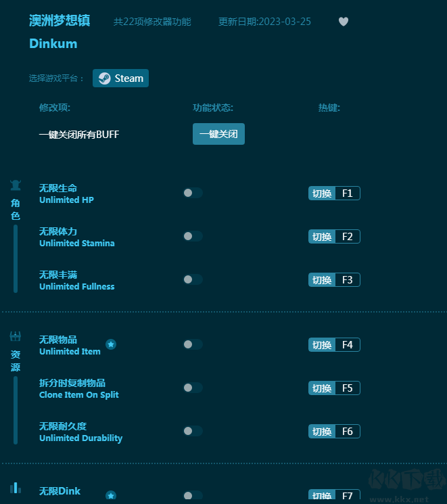Click the star badge next to 无限Dink
Screen dimensions: 447x504
[111, 495]
